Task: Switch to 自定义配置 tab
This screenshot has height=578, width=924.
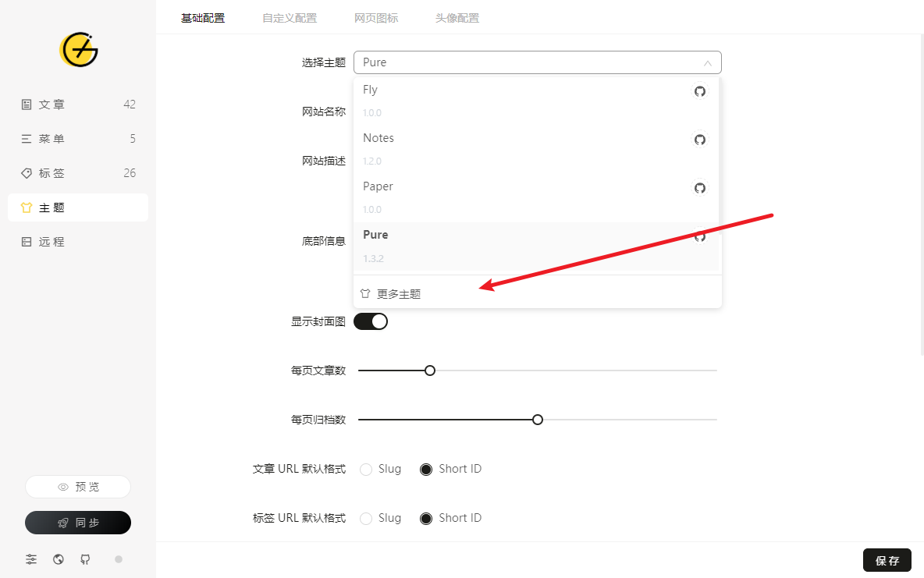Action: click(290, 18)
